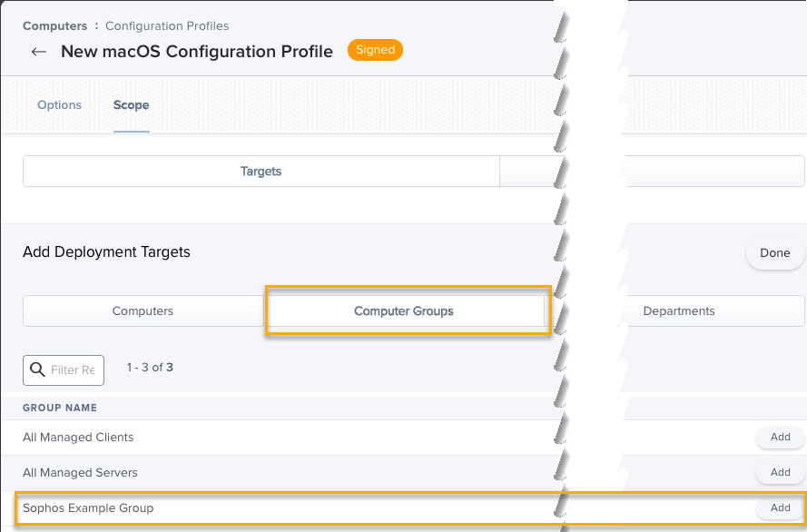Open the Targets section tab

(x=261, y=171)
